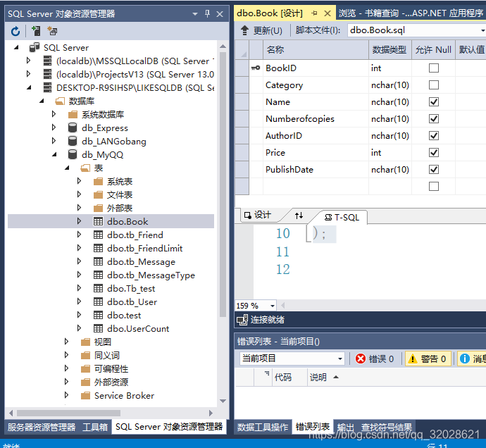Click the blue 消息 info filter button
486x448 pixels.
tap(472, 359)
